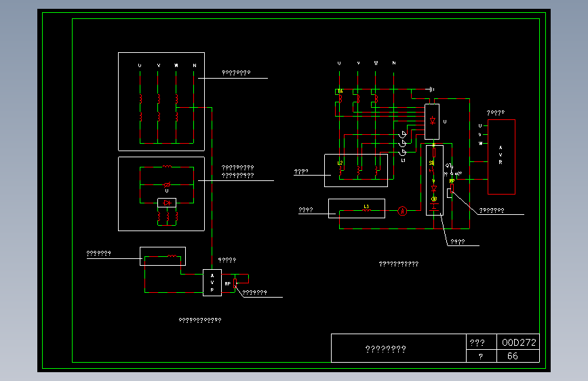Click the yellow GB battery label
588x381 pixels.
tap(434, 199)
